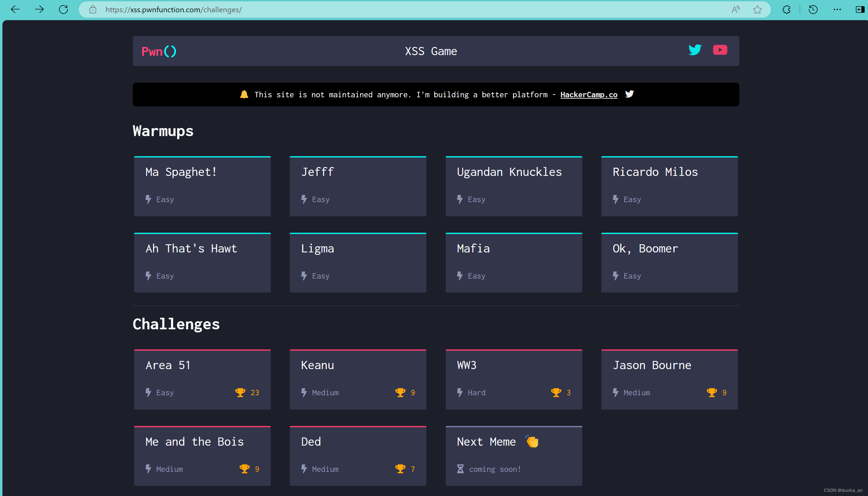Expand the Challenges section
The image size is (868, 496).
click(x=175, y=325)
